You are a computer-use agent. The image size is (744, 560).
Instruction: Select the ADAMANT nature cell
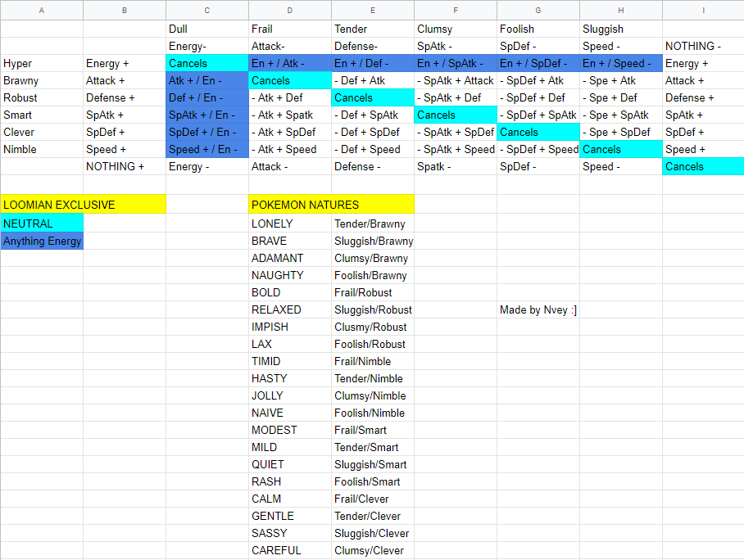(x=290, y=258)
